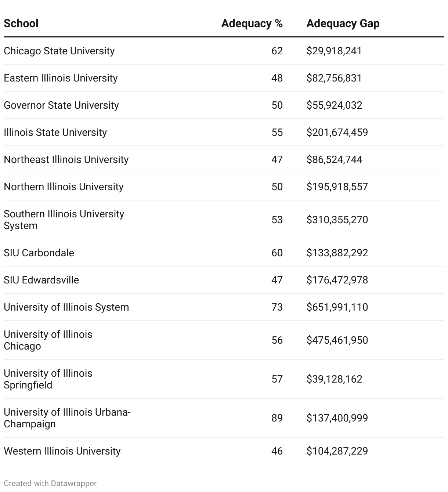Image resolution: width=448 pixels, height=492 pixels.
Task: Open the Created with Datawrapper link
Action: [x=50, y=483]
